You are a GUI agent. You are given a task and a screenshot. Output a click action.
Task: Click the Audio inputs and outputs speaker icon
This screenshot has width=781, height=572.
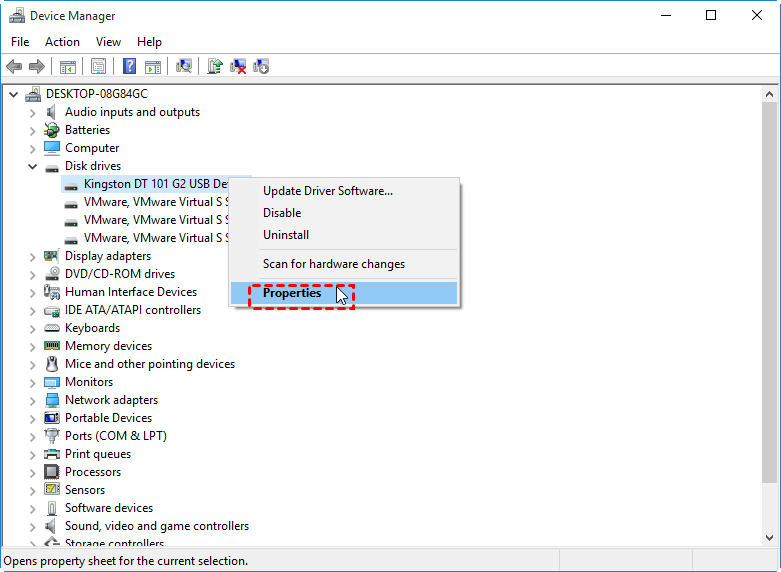tap(51, 112)
